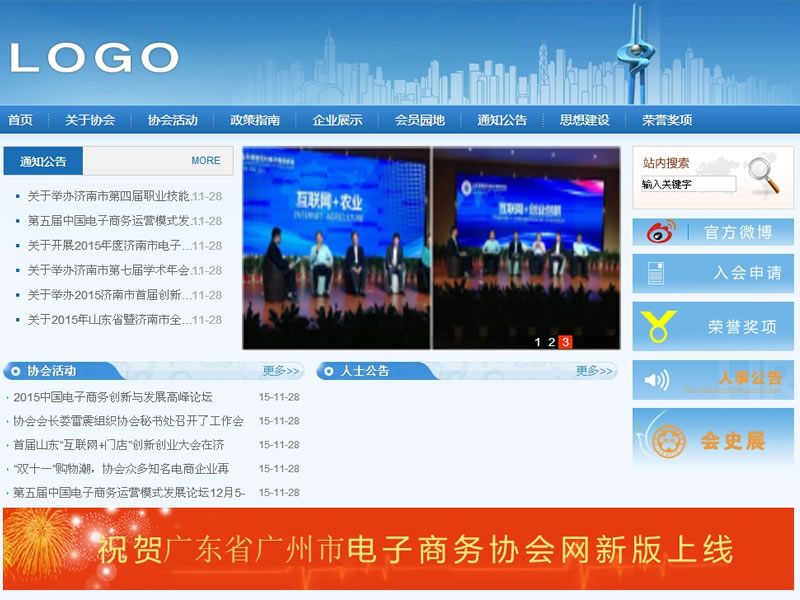Screen dimensions: 800x600
Task: Click the 入会申请 form icon
Action: click(x=657, y=273)
